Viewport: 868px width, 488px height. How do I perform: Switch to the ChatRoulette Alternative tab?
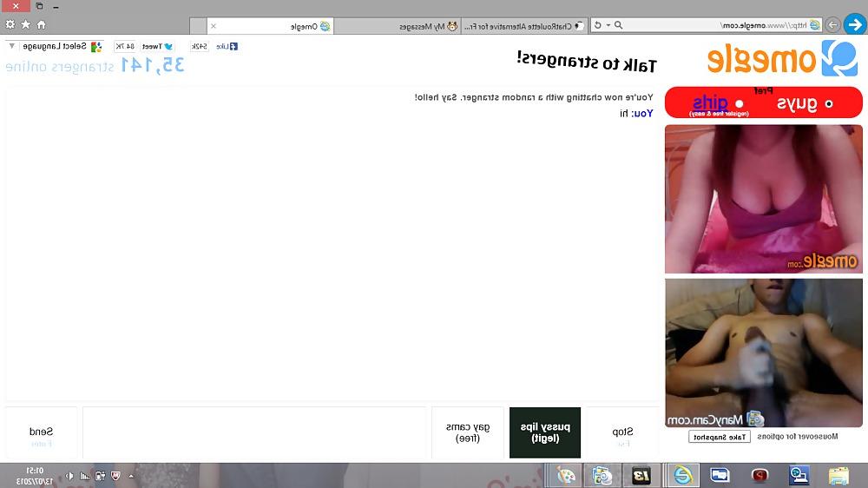(523, 26)
